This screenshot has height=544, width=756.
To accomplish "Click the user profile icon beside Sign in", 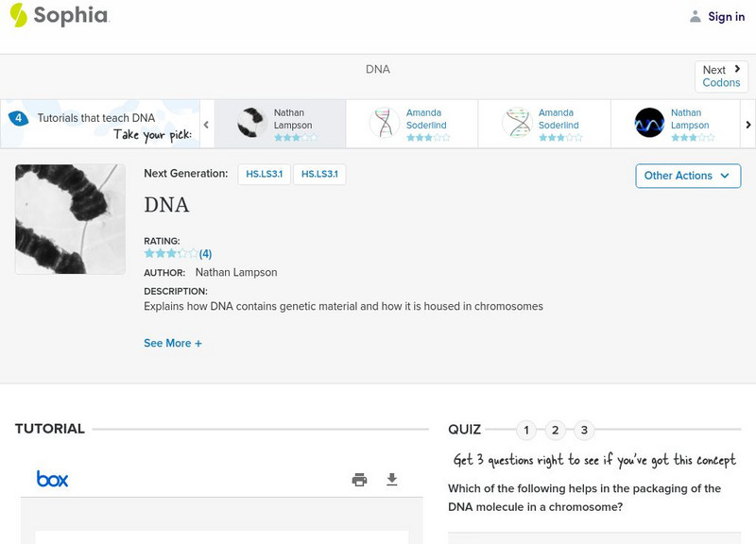I will click(696, 16).
